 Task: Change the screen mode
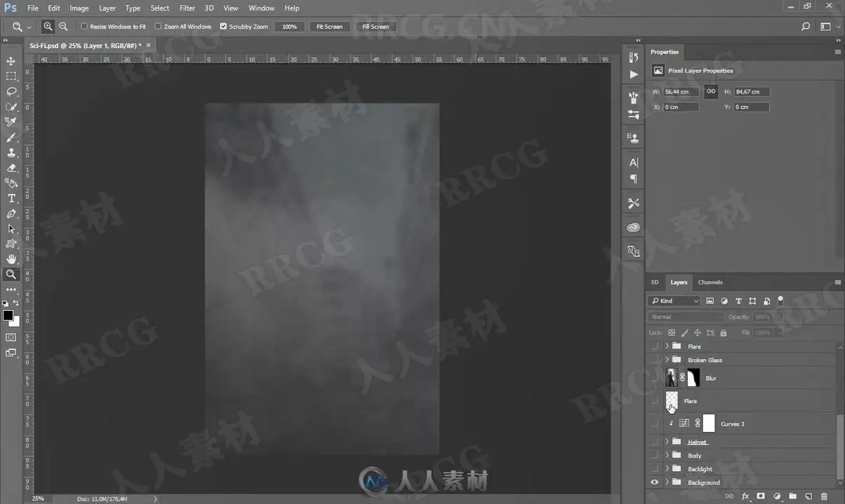(x=11, y=353)
